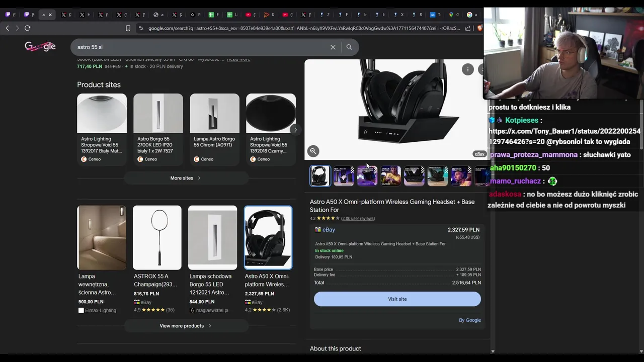644x362 pixels.
Task: Click the 717,40 PLN price text
Action: click(x=90, y=66)
